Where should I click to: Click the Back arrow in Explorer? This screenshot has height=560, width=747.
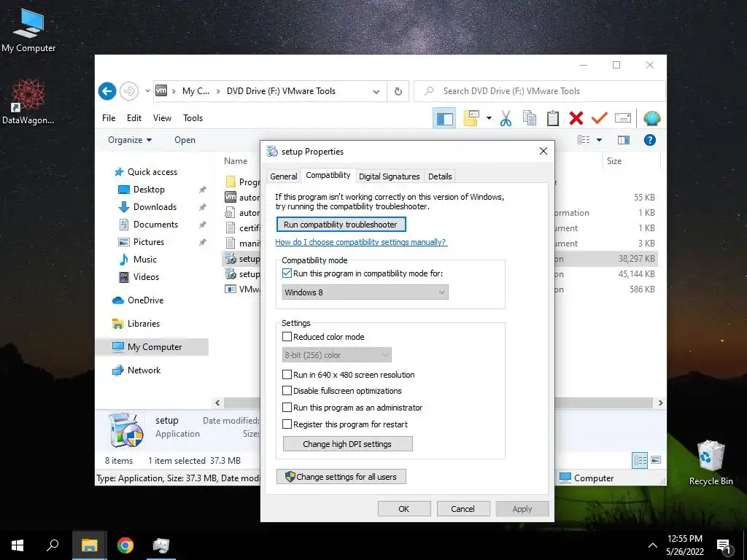pyautogui.click(x=107, y=91)
